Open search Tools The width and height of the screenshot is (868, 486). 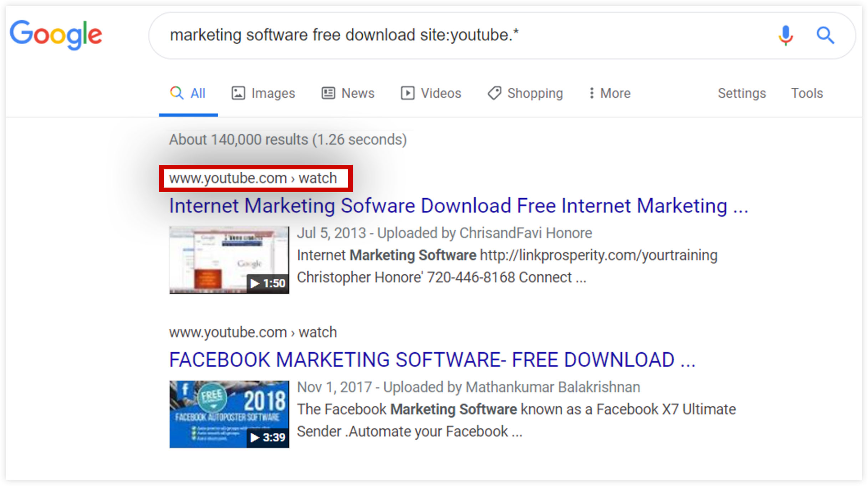pos(807,93)
